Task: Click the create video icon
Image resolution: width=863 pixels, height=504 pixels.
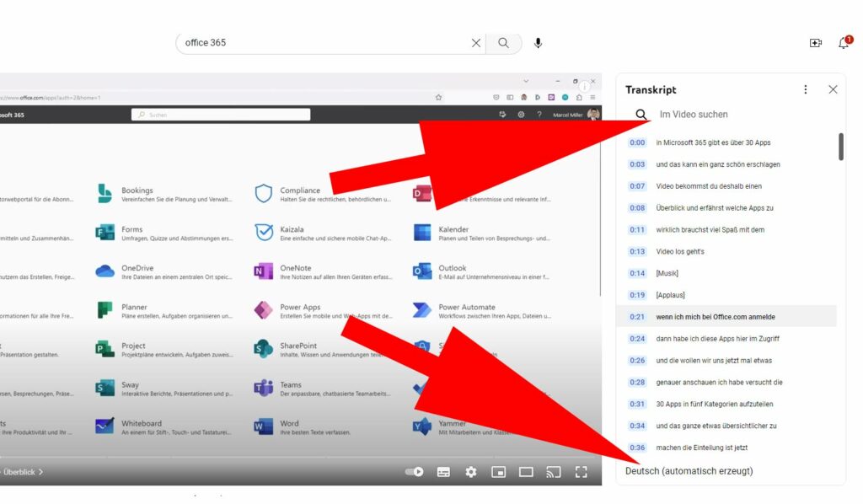Action: coord(815,43)
